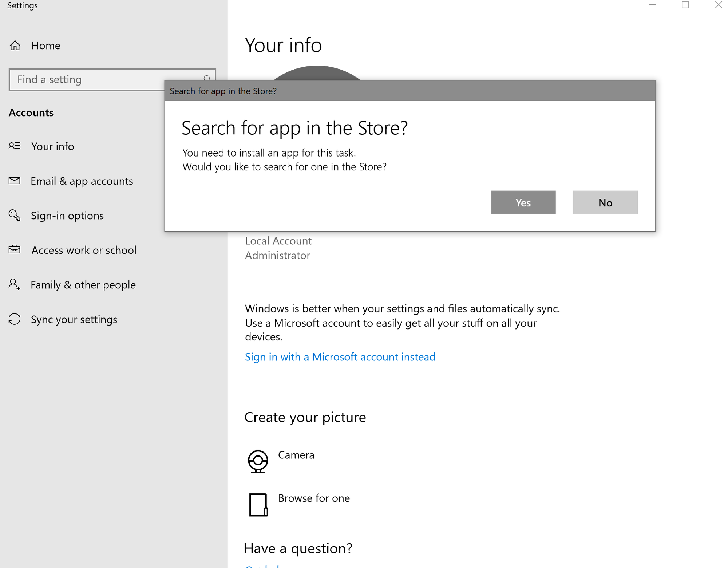Select the Sign-in options key icon
728x568 pixels.
15,215
